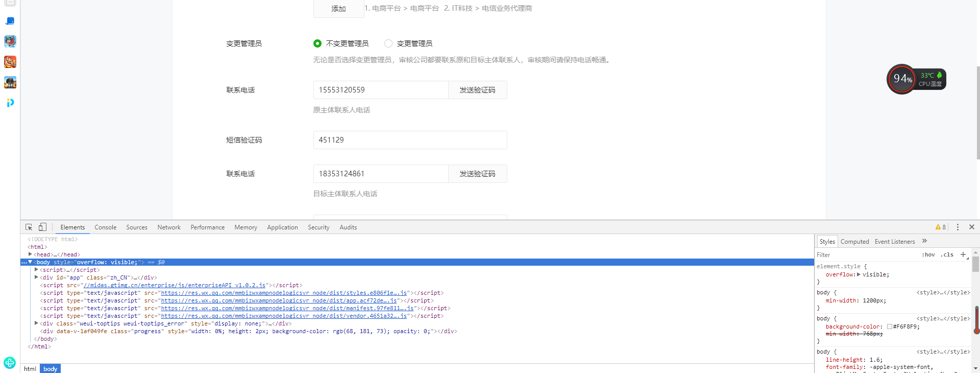Image resolution: width=980 pixels, height=373 pixels.
Task: Click the 94% CPU usage widget
Action: click(902, 79)
